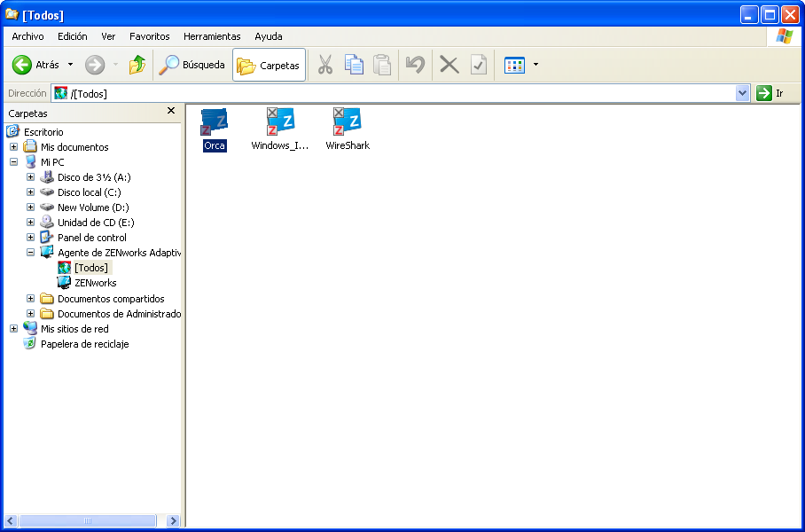The height and width of the screenshot is (532, 805).
Task: Click the Delete X toolbar icon
Action: (x=449, y=65)
